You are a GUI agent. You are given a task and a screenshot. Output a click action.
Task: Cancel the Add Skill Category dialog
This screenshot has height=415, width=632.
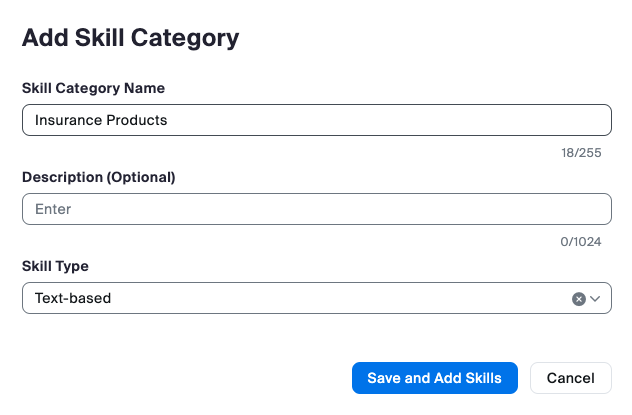coord(570,378)
